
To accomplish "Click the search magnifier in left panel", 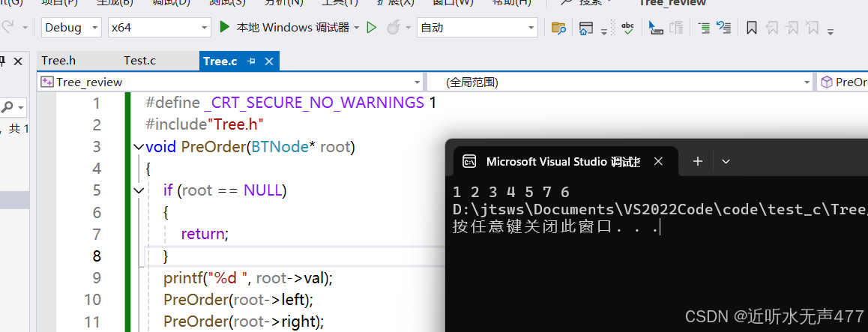I will click(x=7, y=106).
